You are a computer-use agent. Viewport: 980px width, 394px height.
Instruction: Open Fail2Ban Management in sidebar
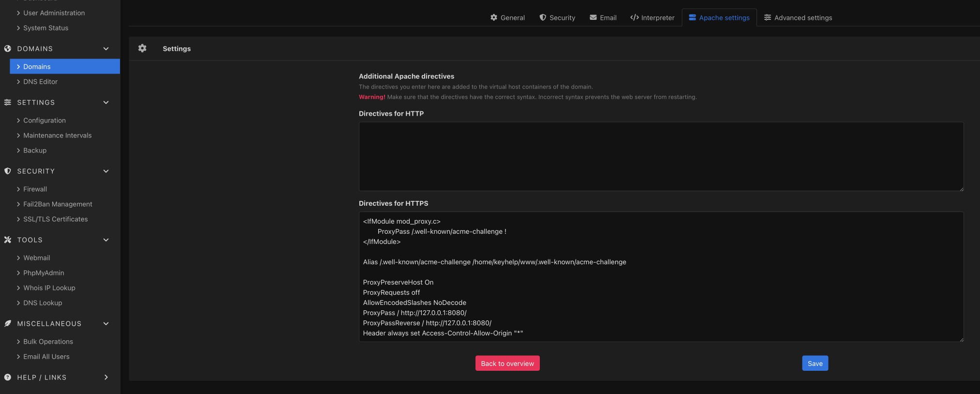tap(58, 204)
